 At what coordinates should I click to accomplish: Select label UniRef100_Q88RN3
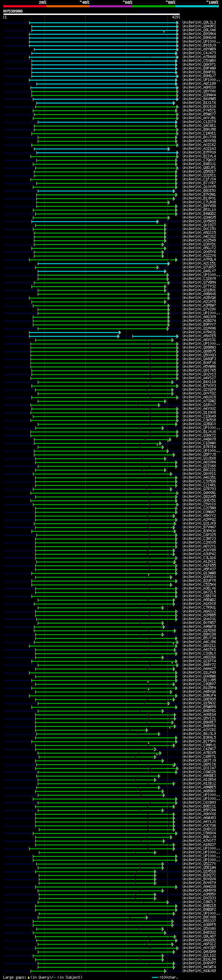(199, 347)
